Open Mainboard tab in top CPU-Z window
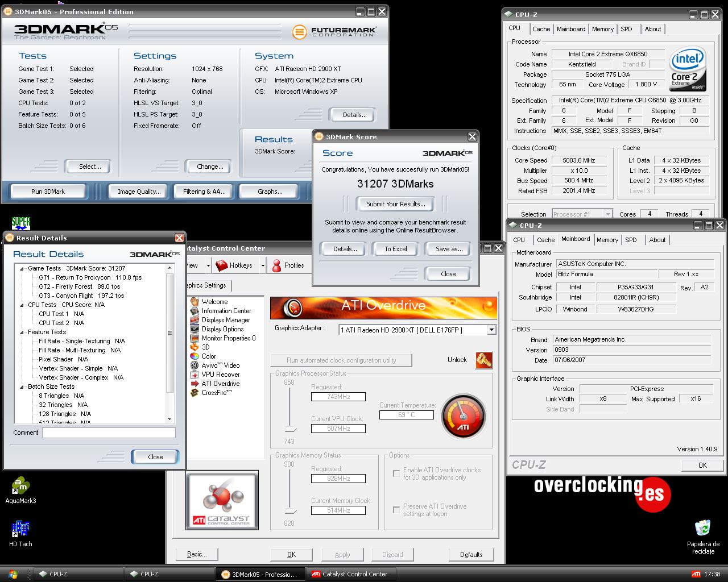728x582 pixels. pos(571,29)
